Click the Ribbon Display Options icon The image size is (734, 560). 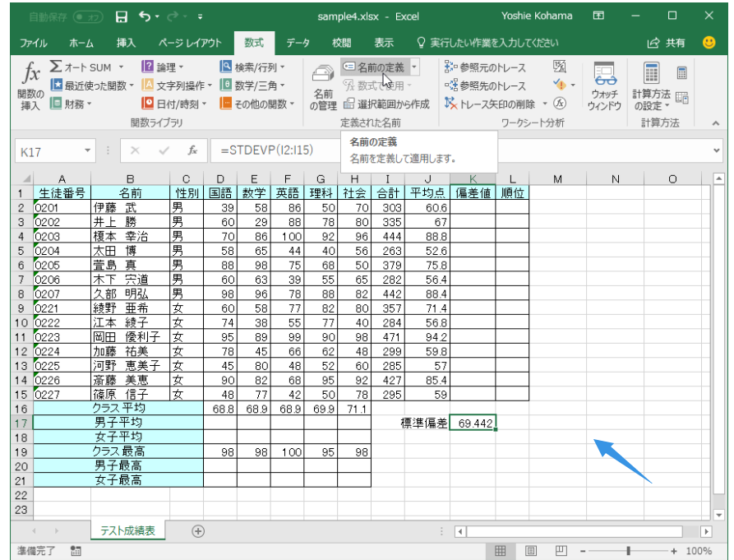point(598,16)
